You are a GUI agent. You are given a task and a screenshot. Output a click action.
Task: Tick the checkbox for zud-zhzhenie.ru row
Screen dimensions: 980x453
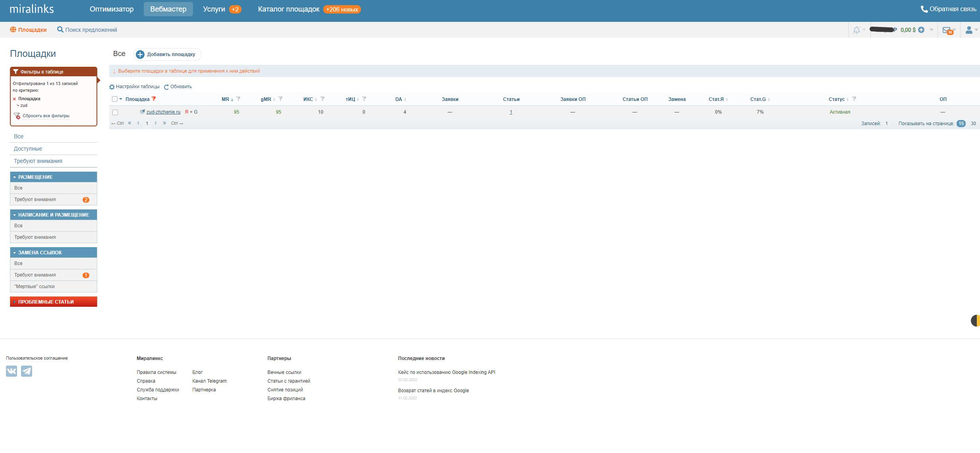click(115, 112)
